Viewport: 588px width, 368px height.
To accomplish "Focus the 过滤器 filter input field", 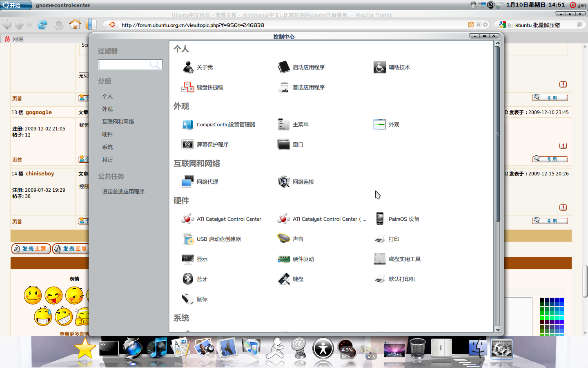I will (130, 65).
